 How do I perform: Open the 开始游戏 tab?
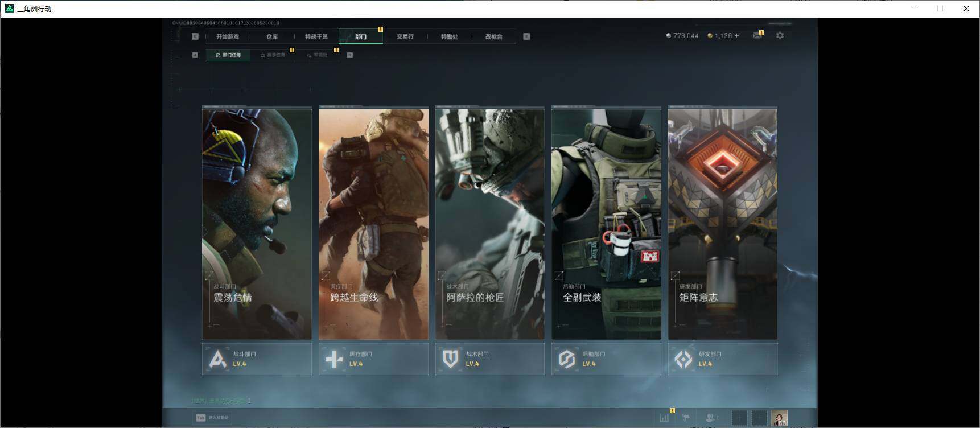(x=227, y=36)
